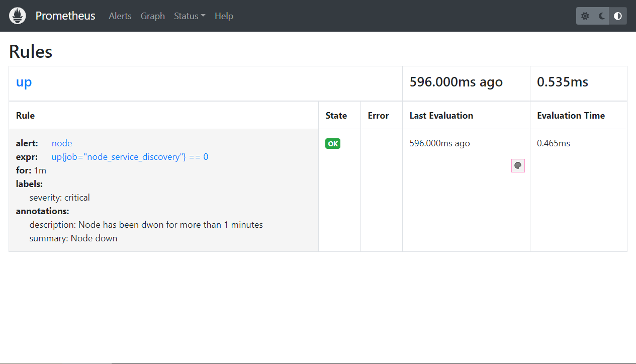This screenshot has width=636, height=364.
Task: Click the Evaluation Time column header
Action: [x=571, y=116]
